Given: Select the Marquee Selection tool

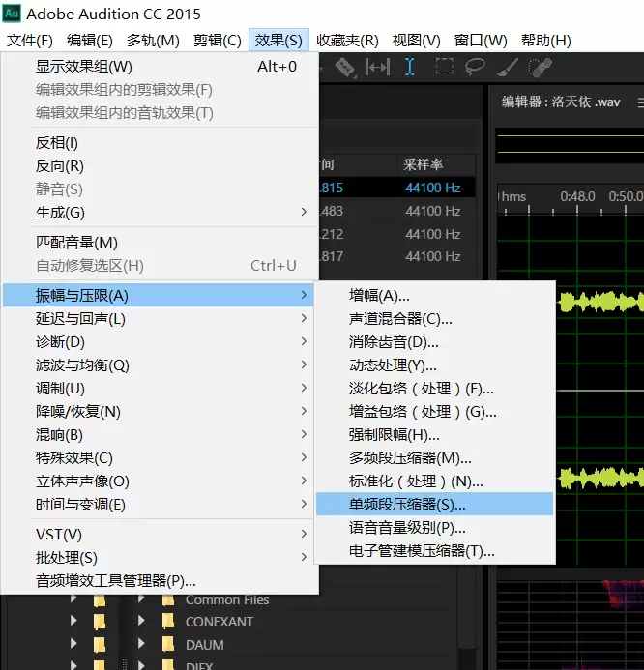Looking at the screenshot, I should [x=444, y=67].
